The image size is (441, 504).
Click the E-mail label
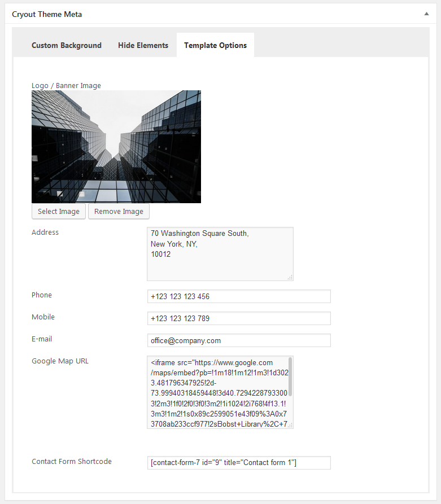click(x=42, y=339)
